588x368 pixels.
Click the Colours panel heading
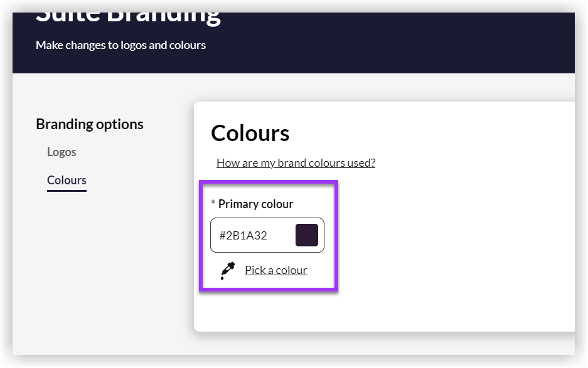tap(250, 134)
